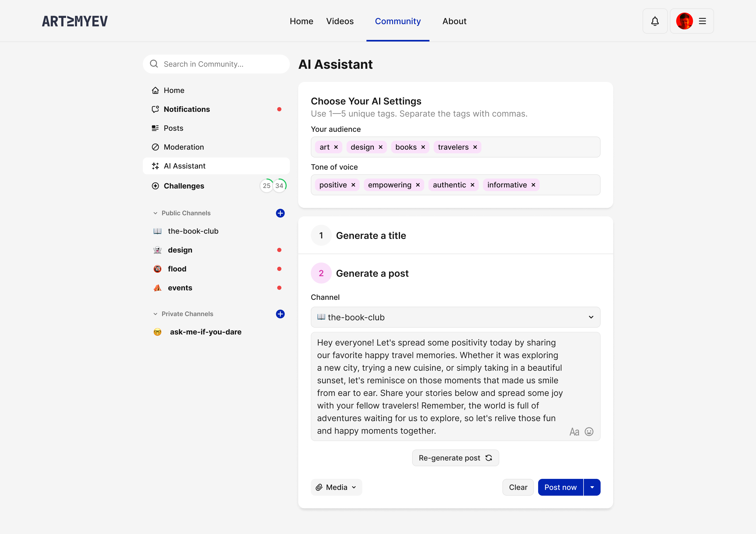Click the Search in Community field
Viewport: 756px width, 534px height.
[216, 64]
